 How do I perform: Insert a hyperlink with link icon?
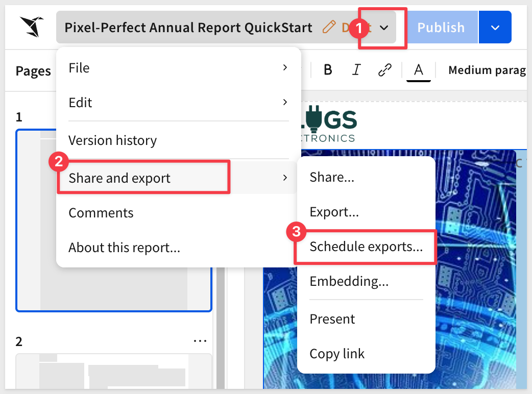click(x=384, y=70)
